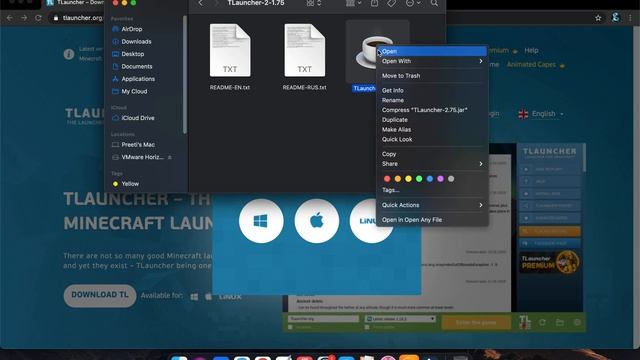Select Rename in the context menu
This screenshot has width=640, height=360.
(432, 100)
